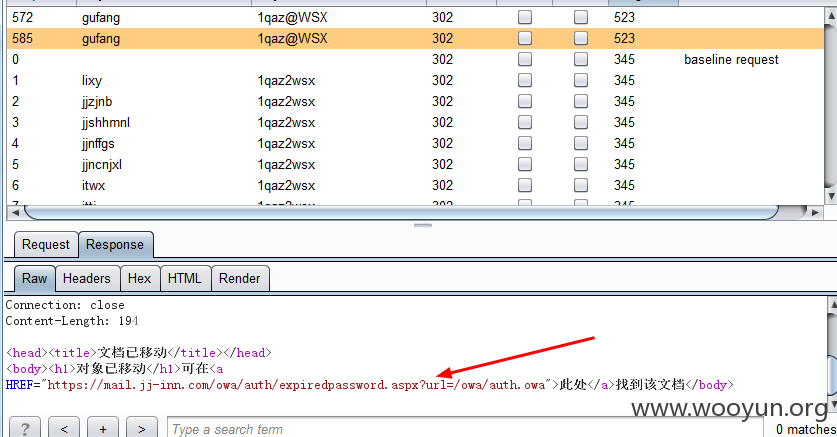Click the 'Content-Length: 194' response header line
The width and height of the screenshot is (837, 437).
pyautogui.click(x=72, y=321)
